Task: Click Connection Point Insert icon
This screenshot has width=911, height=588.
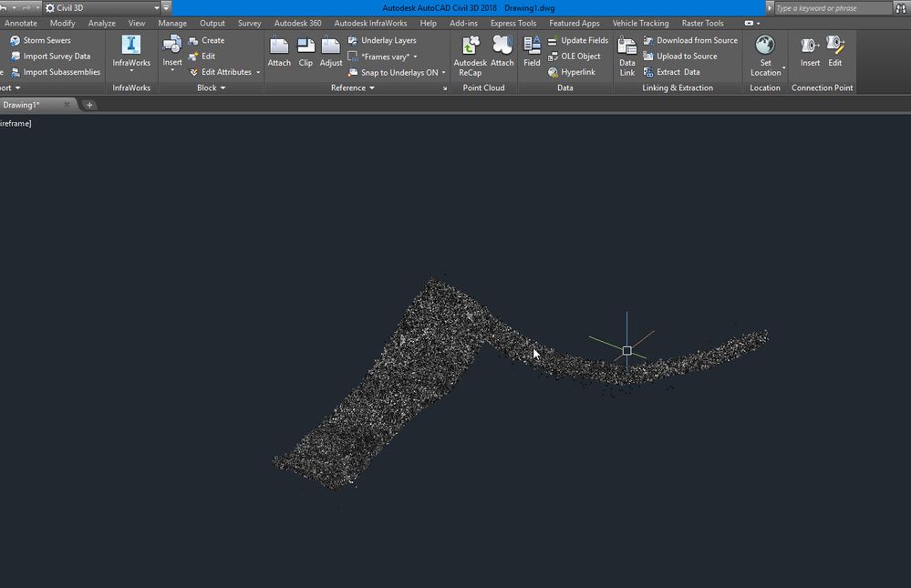Action: [x=810, y=45]
